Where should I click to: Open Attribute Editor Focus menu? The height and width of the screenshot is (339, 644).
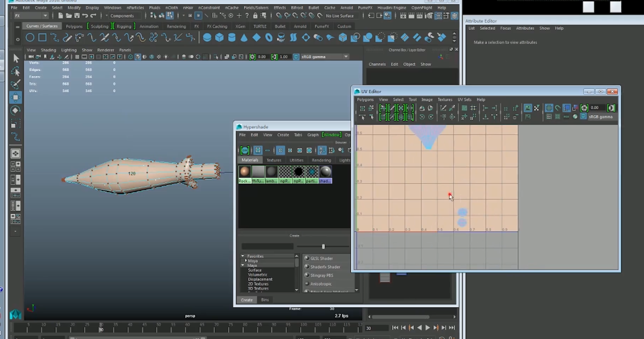click(505, 28)
